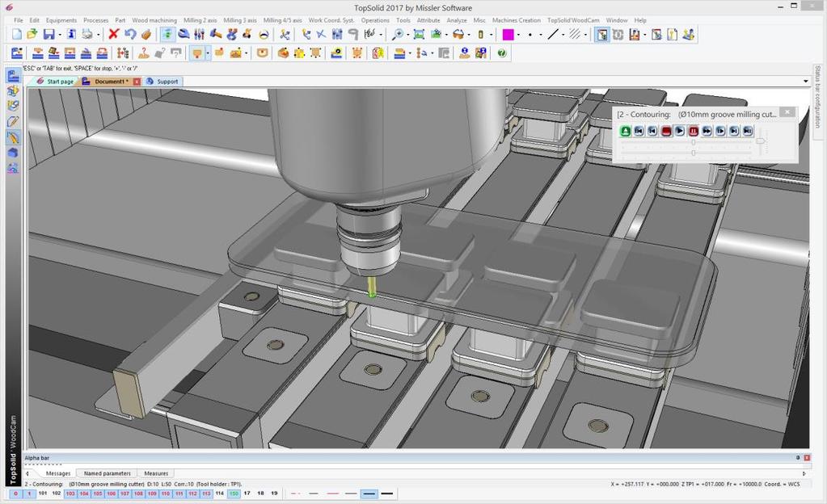
Task: Toggle layer 1 in the layer bar
Action: (29, 493)
